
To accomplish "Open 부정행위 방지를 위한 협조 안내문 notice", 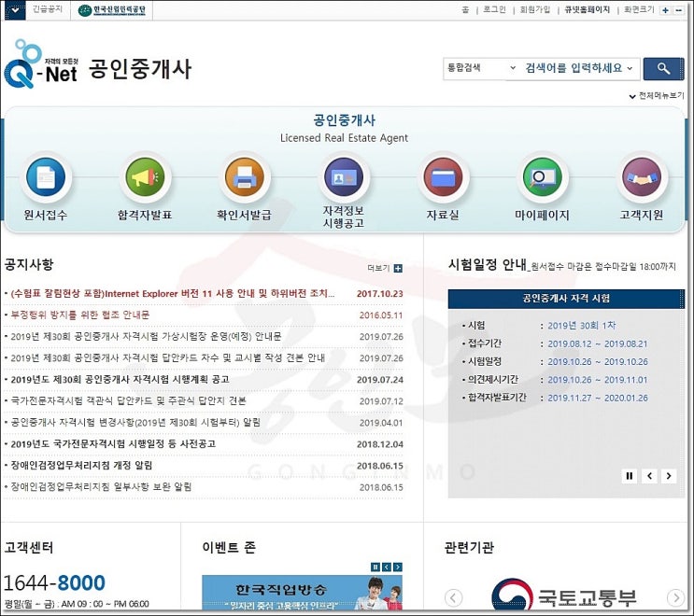I will (x=80, y=315).
